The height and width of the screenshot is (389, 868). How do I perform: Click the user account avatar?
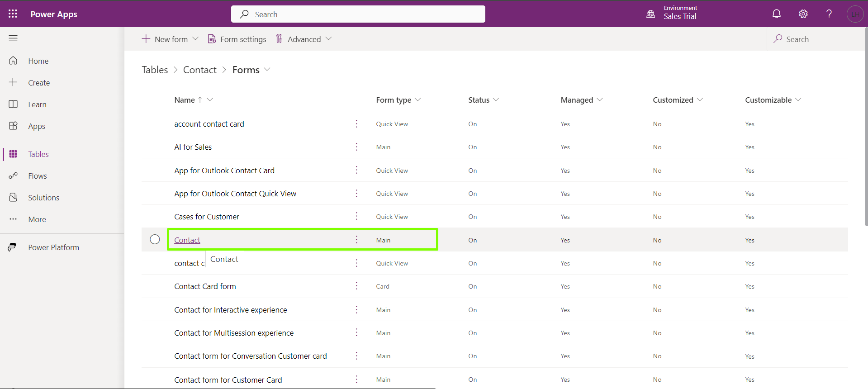click(x=855, y=14)
